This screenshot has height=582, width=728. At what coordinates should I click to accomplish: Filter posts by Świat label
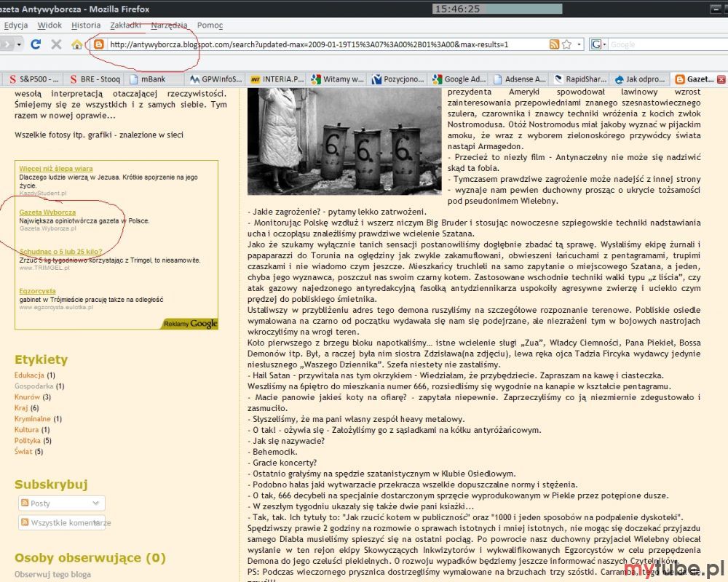23,451
